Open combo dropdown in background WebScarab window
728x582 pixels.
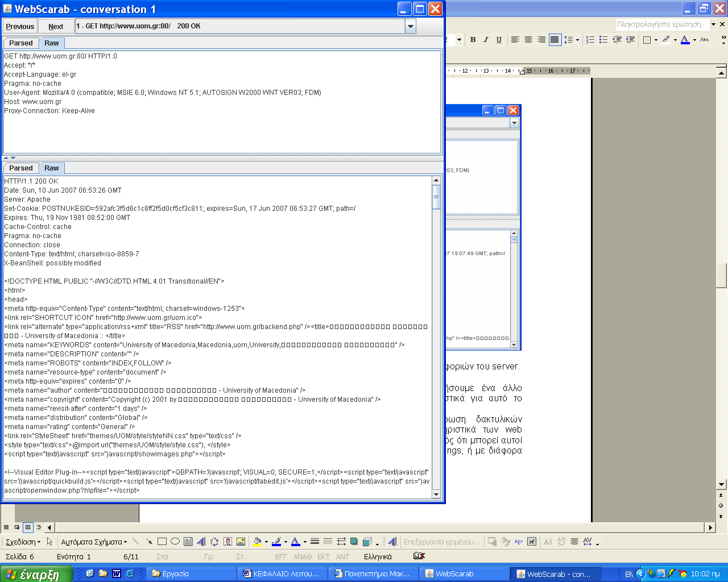[514, 123]
